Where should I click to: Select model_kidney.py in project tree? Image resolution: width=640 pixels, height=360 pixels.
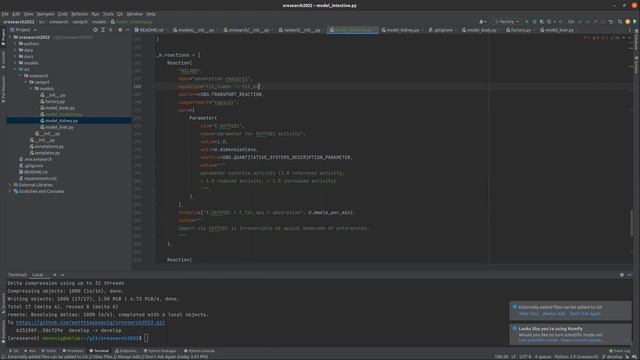tap(69, 121)
